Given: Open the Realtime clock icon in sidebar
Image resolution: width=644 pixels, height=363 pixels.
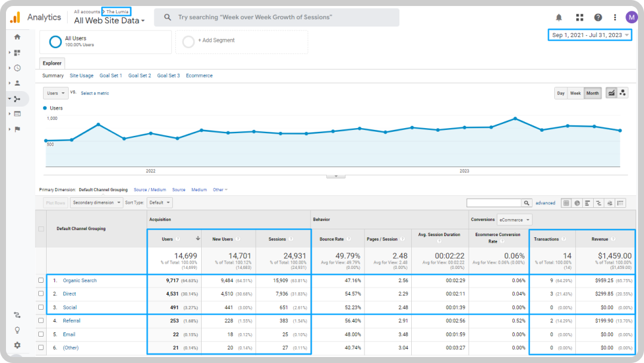Looking at the screenshot, I should pyautogui.click(x=17, y=68).
